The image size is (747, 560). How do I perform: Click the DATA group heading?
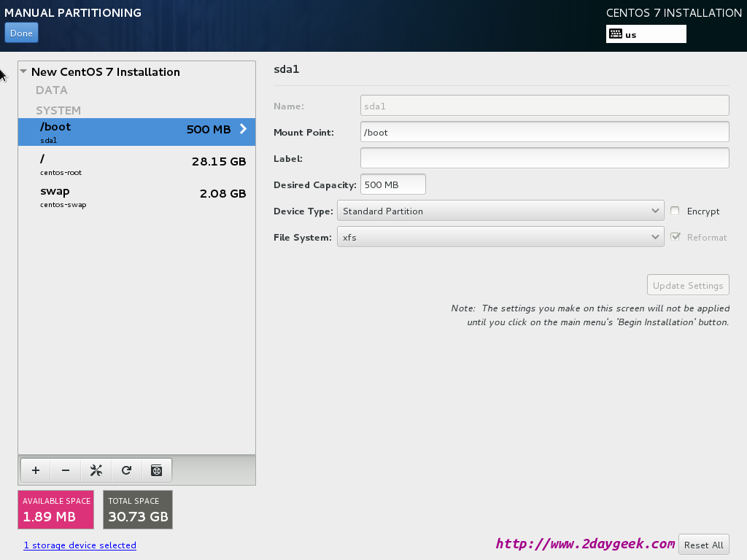click(52, 90)
